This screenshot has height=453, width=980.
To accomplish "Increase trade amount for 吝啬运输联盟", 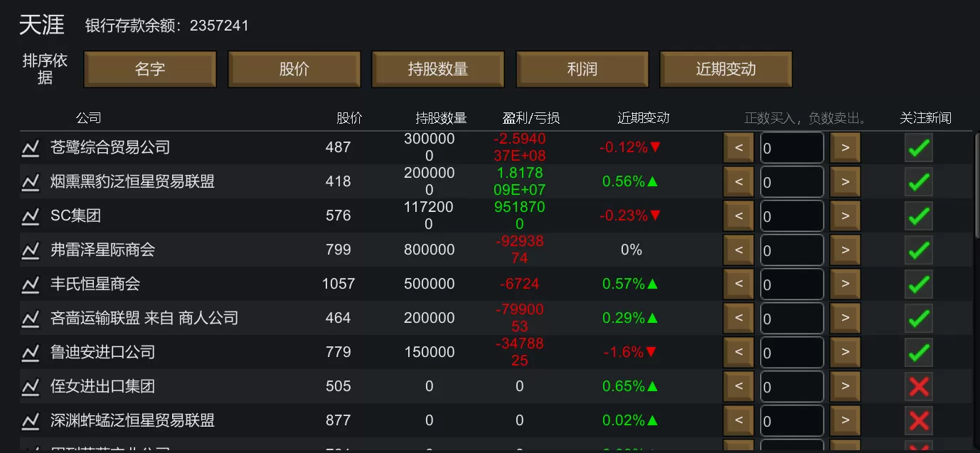I will 845,319.
